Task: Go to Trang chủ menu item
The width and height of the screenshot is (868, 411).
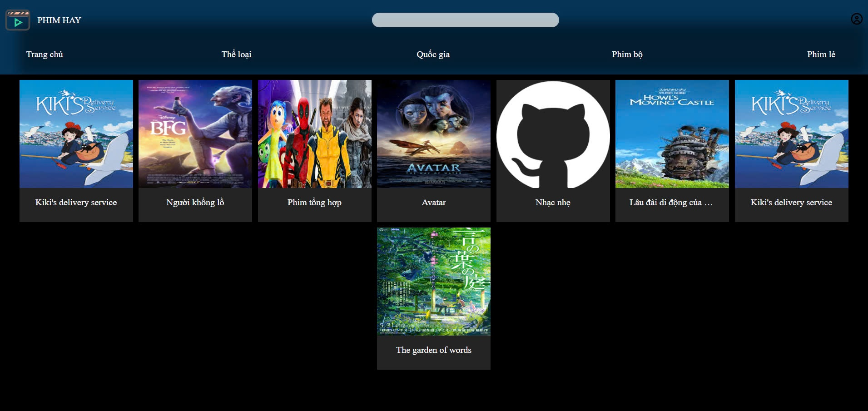Action: [x=45, y=54]
